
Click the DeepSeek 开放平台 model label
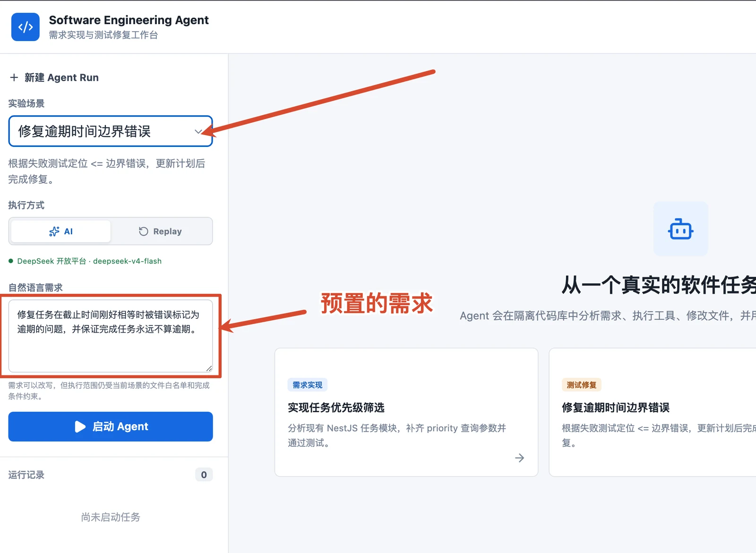[89, 261]
